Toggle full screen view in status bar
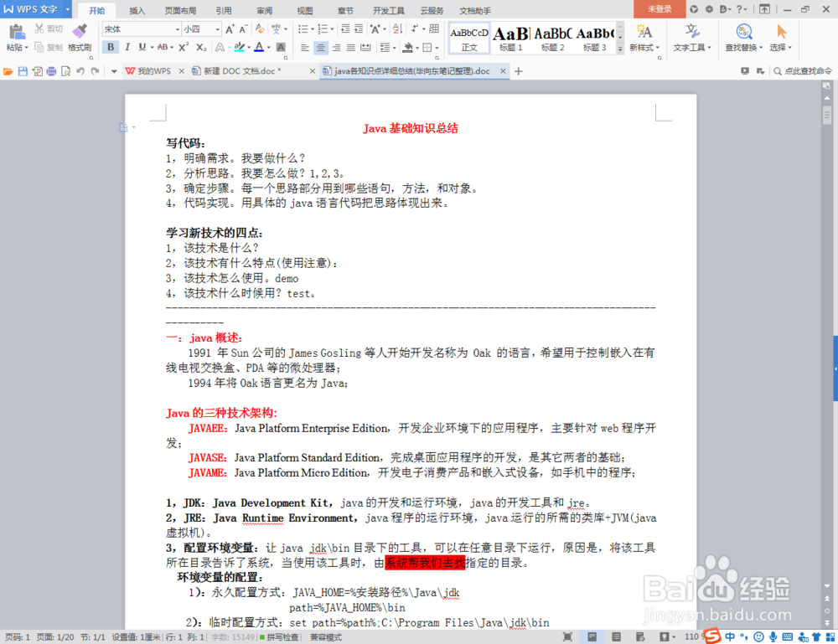This screenshot has width=838, height=644. click(567, 636)
